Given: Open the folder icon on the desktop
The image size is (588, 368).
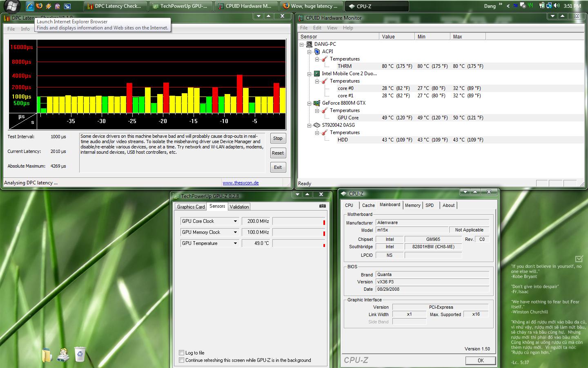Looking at the screenshot, I should pyautogui.click(x=47, y=355).
